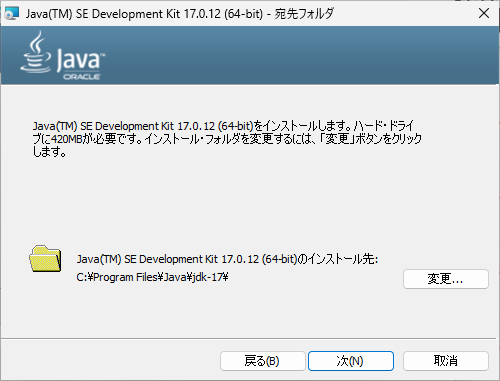Go back with 戻る(B) button
Image resolution: width=500 pixels, height=381 pixels.
pyautogui.click(x=263, y=361)
